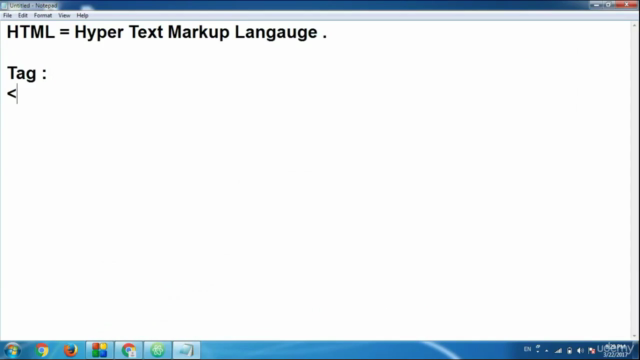Open the network signal tray icon
The image size is (640, 360).
tap(558, 351)
